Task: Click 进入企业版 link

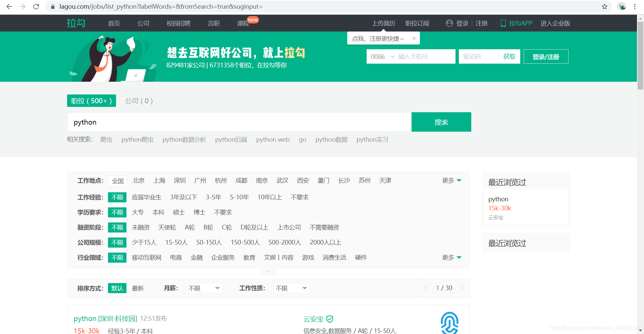Action: coord(555,23)
